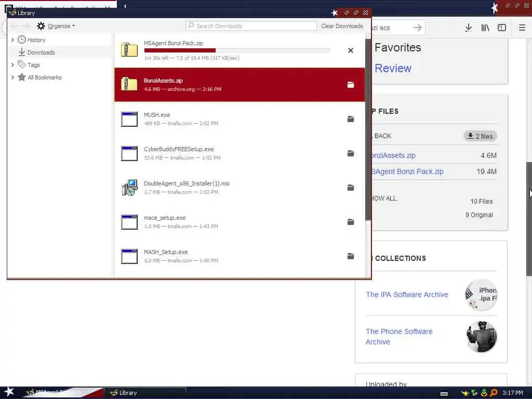Screen dimensions: 532x399
Task: Expand the All Bookmarks tree node
Action: pos(12,77)
